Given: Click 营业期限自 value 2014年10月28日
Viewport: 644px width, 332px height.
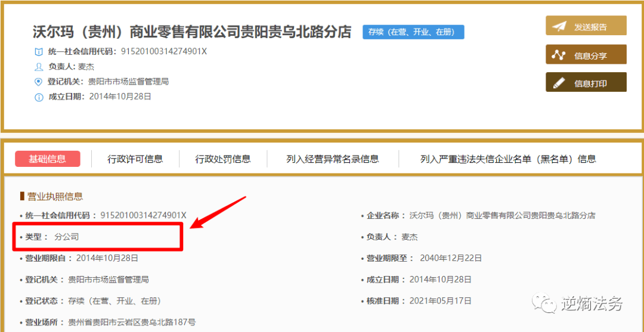Looking at the screenshot, I should pyautogui.click(x=107, y=258).
